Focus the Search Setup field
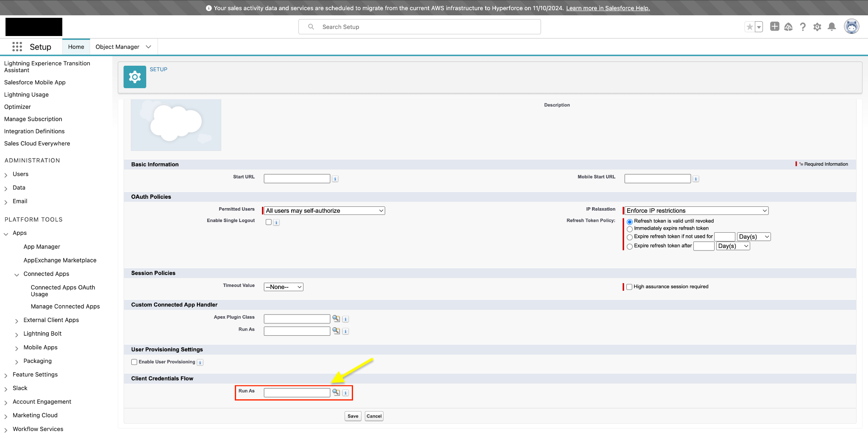This screenshot has width=868, height=434. click(420, 27)
